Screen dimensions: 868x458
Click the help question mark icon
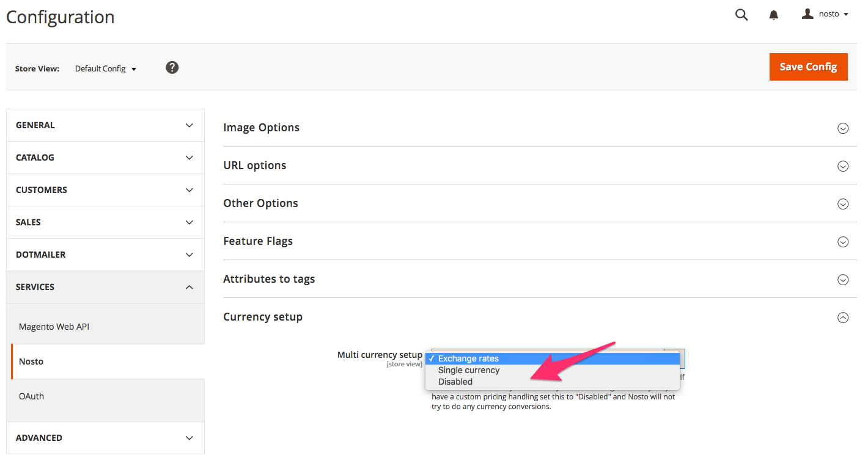[x=172, y=68]
